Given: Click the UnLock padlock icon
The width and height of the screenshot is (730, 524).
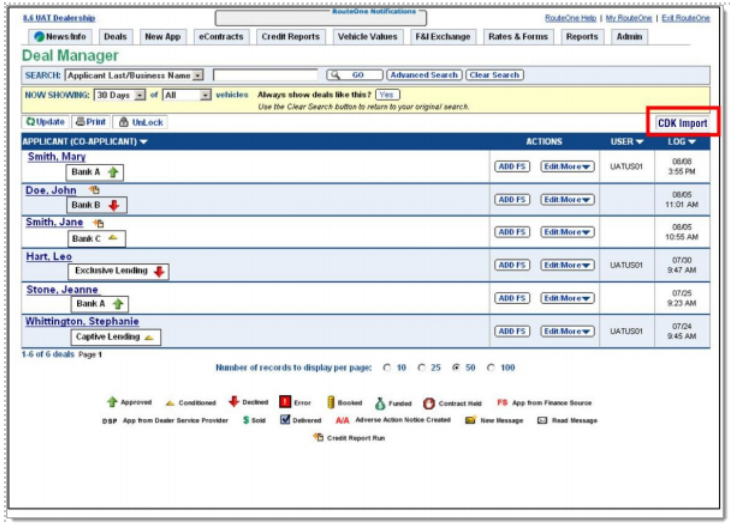Looking at the screenshot, I should coord(123,122).
